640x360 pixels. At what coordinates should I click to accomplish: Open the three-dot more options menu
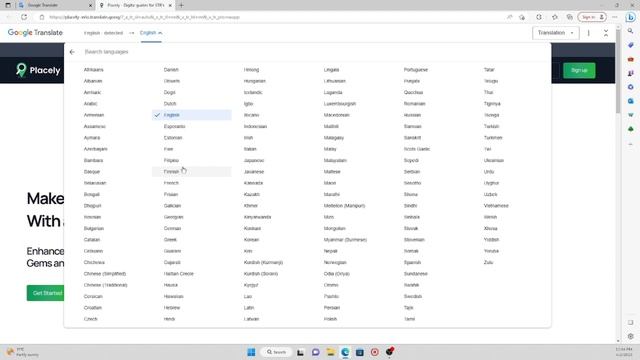point(589,33)
